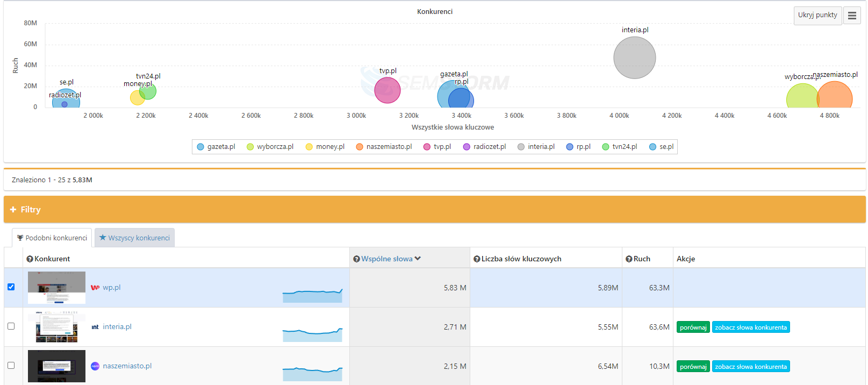Click the interia.pl gray bubble in chart
This screenshot has width=868, height=385.
tap(635, 58)
